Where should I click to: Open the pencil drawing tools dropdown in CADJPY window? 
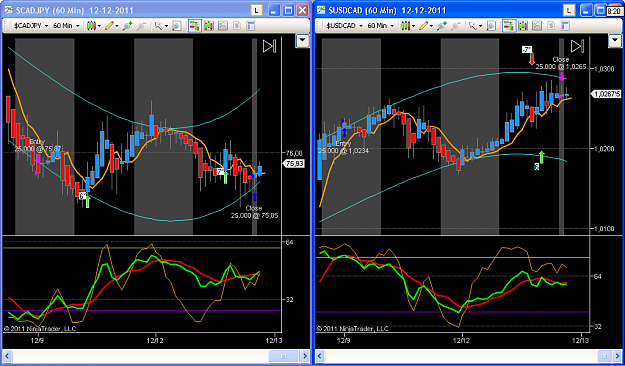112,26
